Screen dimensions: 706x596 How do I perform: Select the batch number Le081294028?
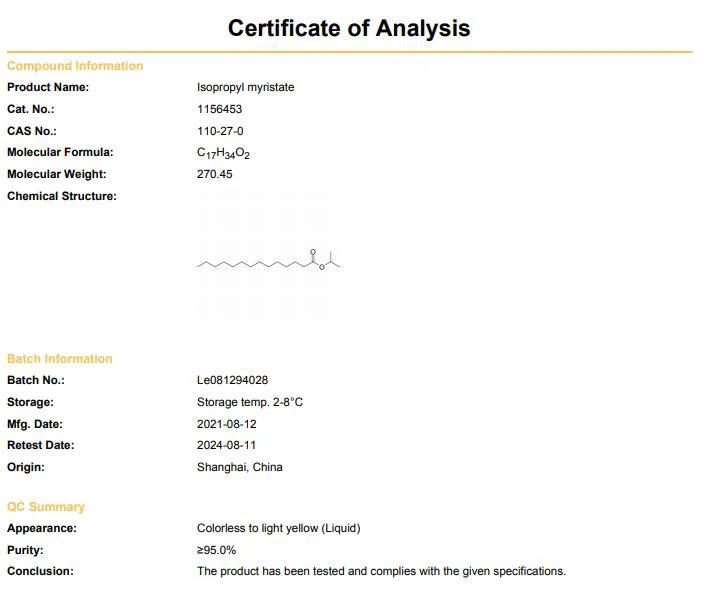[x=232, y=380]
